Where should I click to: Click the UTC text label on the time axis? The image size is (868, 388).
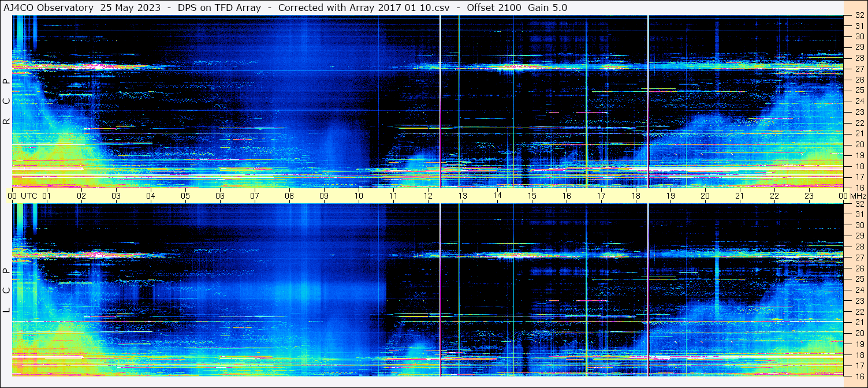click(x=29, y=196)
